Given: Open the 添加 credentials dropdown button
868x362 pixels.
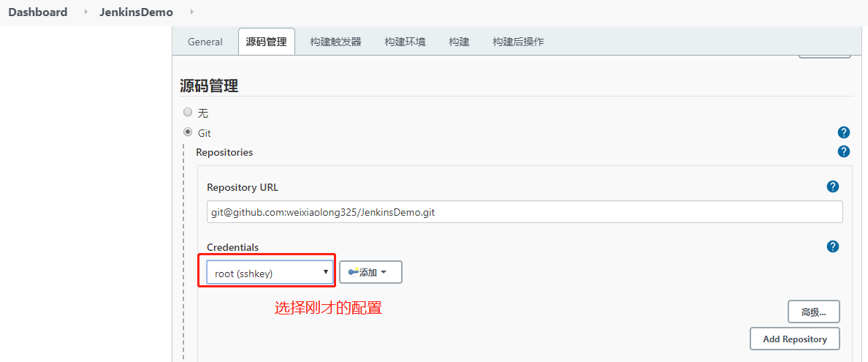Looking at the screenshot, I should click(x=370, y=272).
